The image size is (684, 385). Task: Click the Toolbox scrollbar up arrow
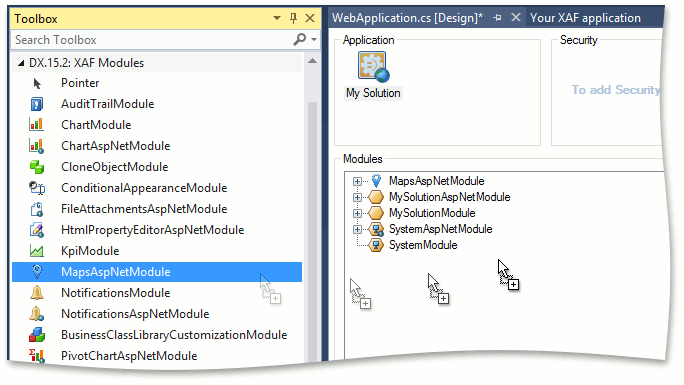click(312, 61)
